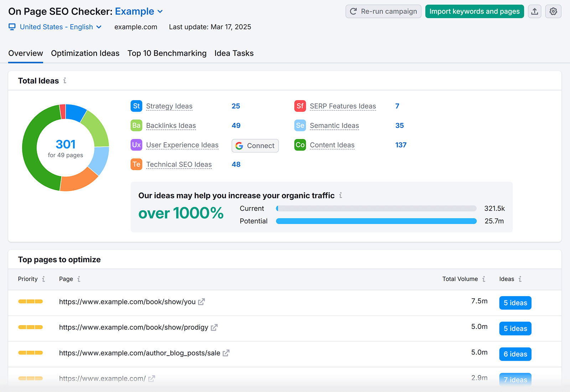Open the Top 10 Benchmarking tab
The image size is (570, 392).
tap(167, 53)
